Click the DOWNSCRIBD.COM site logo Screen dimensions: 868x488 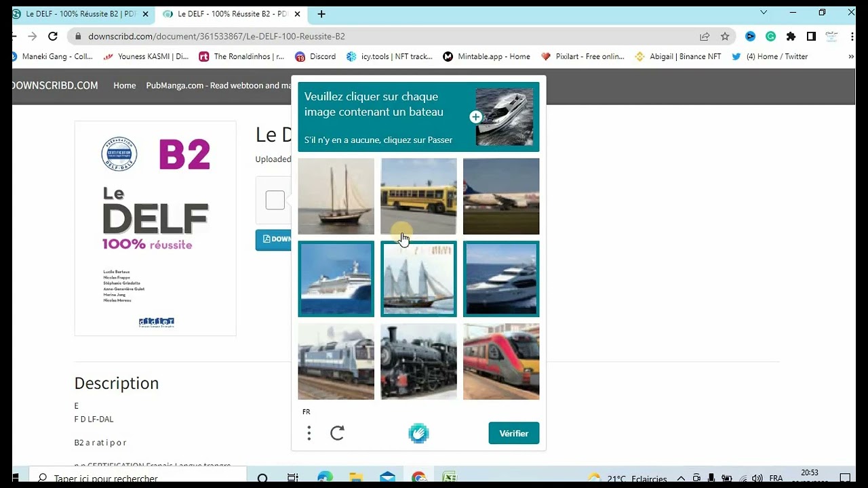[x=55, y=85]
